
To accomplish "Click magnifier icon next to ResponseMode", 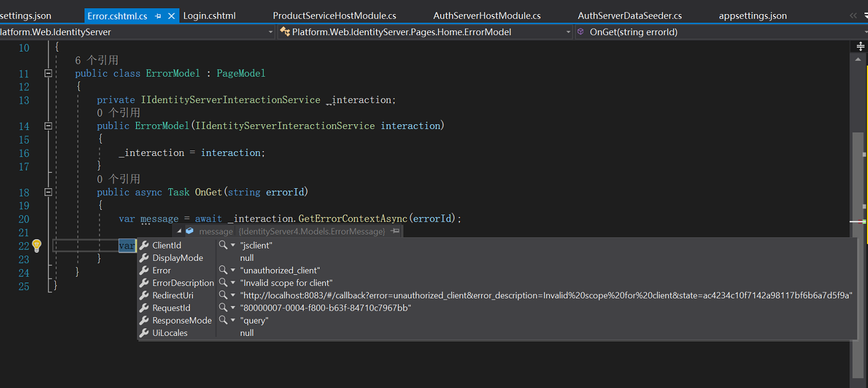I will (222, 320).
